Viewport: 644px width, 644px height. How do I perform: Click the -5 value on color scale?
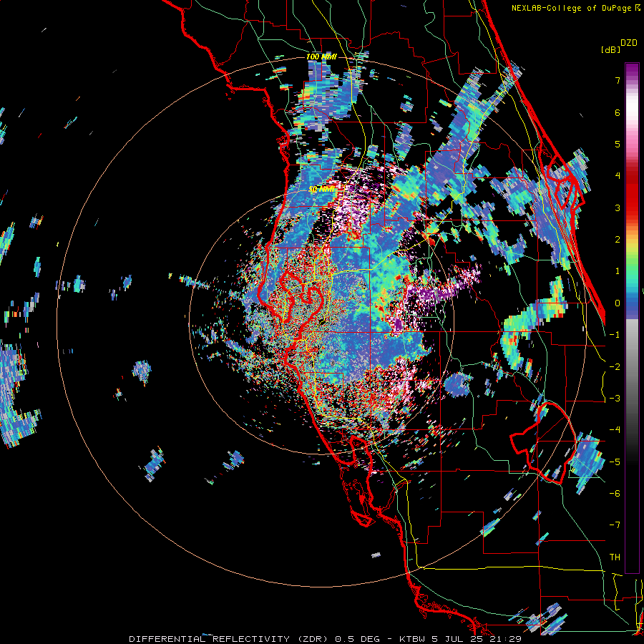tap(615, 462)
